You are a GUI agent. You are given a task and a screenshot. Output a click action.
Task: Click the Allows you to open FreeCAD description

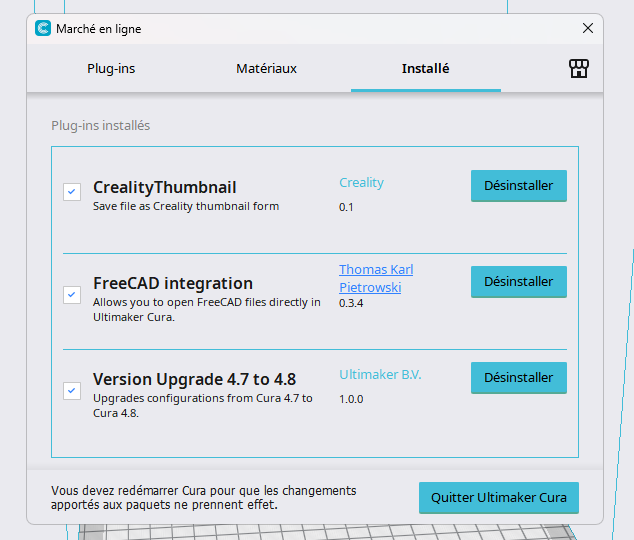click(x=207, y=310)
